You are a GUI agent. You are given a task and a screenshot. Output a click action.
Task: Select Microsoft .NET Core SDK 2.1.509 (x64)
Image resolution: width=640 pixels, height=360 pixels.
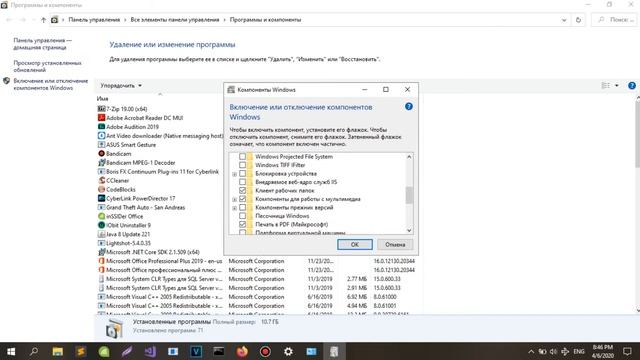[x=152, y=252]
